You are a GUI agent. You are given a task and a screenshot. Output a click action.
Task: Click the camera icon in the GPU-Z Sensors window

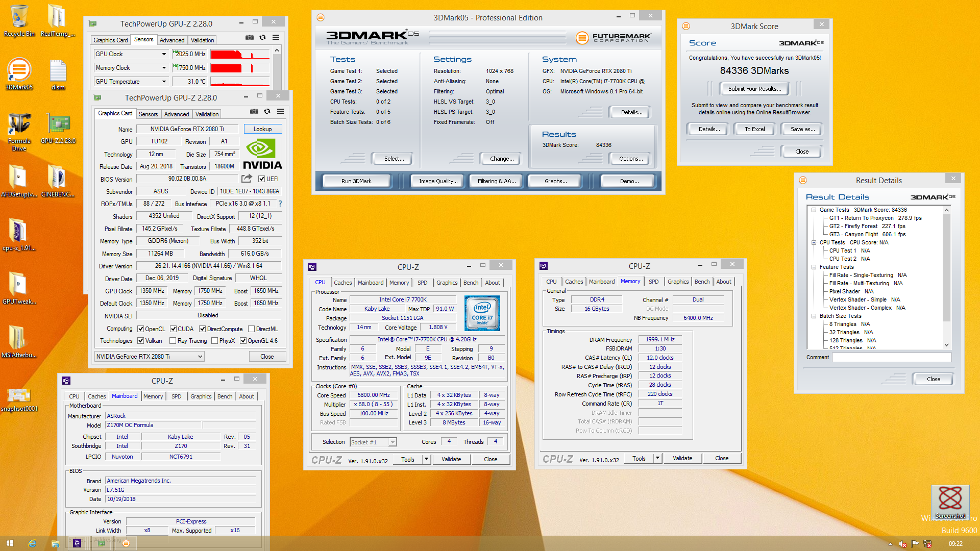coord(249,37)
